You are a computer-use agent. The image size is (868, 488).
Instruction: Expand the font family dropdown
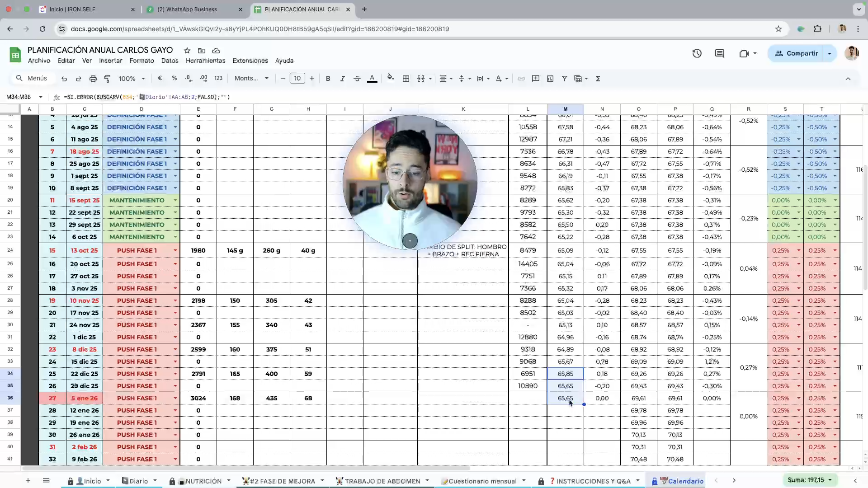(252, 79)
